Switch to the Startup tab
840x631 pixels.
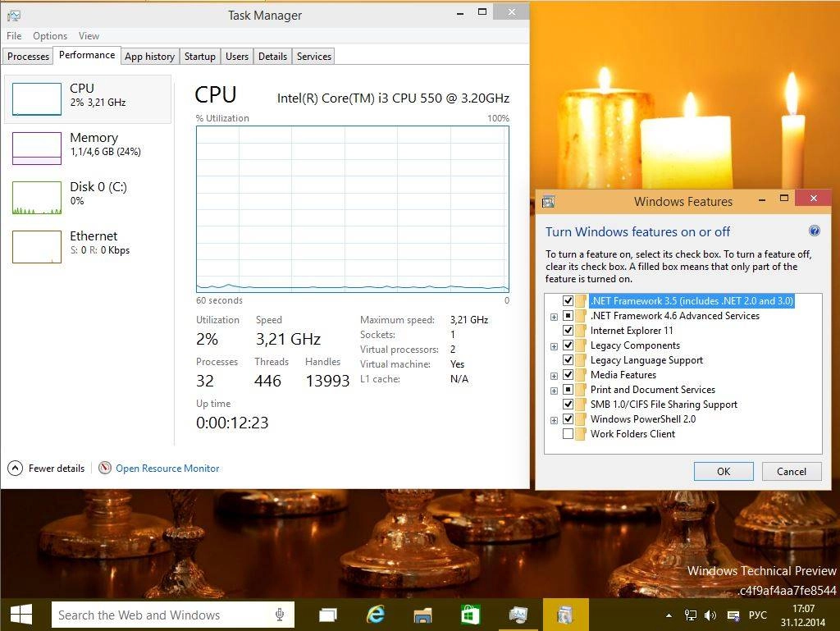pyautogui.click(x=200, y=57)
